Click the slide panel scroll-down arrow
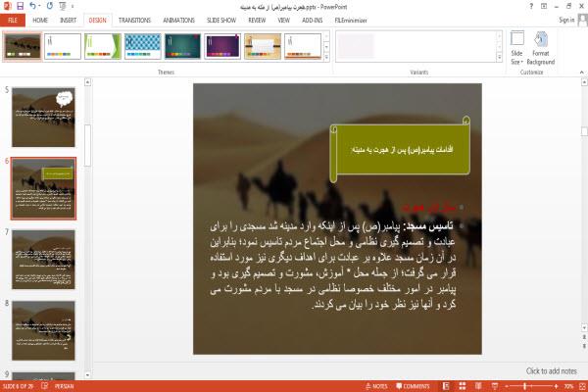This screenshot has width=588, height=392. click(x=88, y=374)
